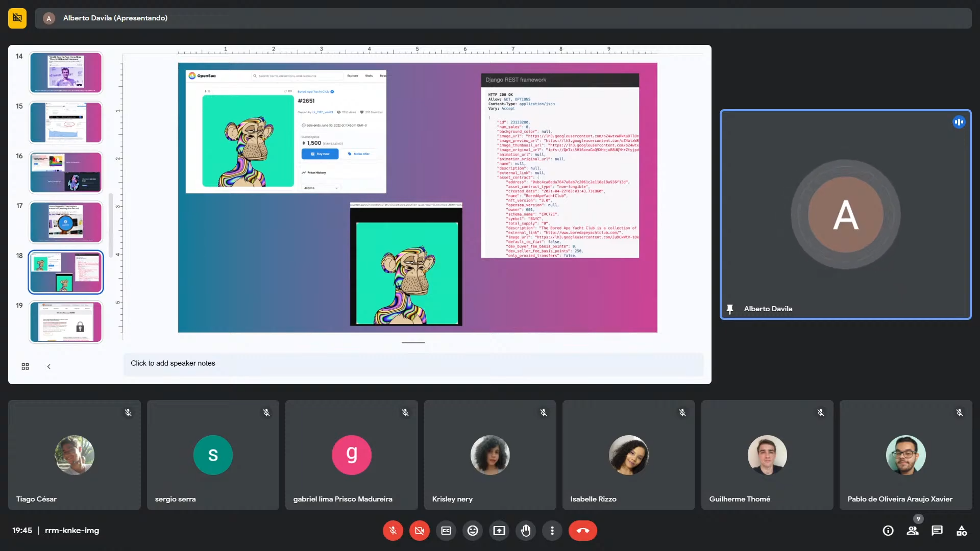Open emoji reactions button

pos(473,531)
